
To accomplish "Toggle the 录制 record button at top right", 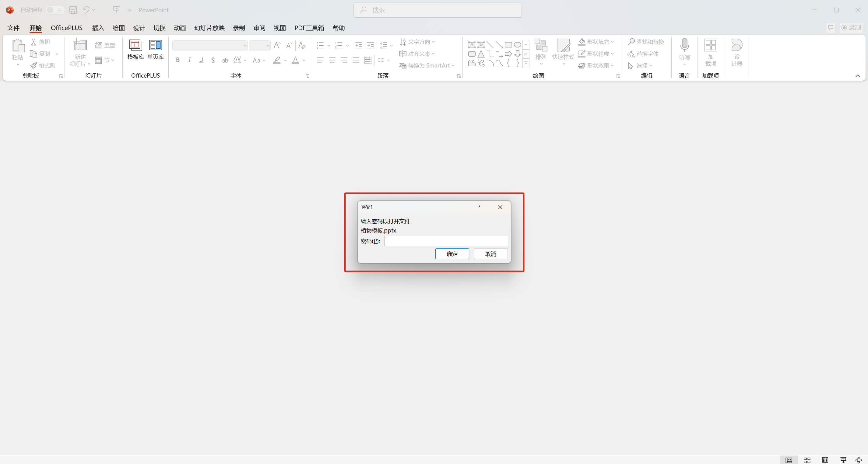I will click(x=851, y=28).
